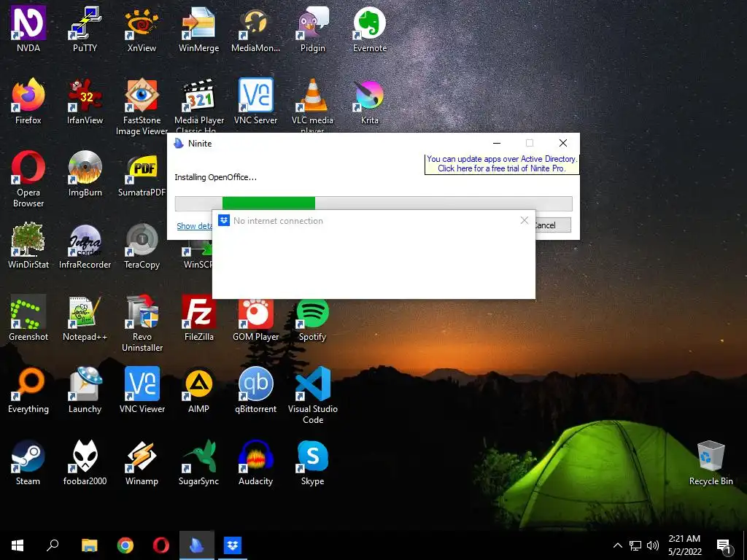Select the Evernote desktop icon
This screenshot has width=747, height=560.
[x=370, y=28]
